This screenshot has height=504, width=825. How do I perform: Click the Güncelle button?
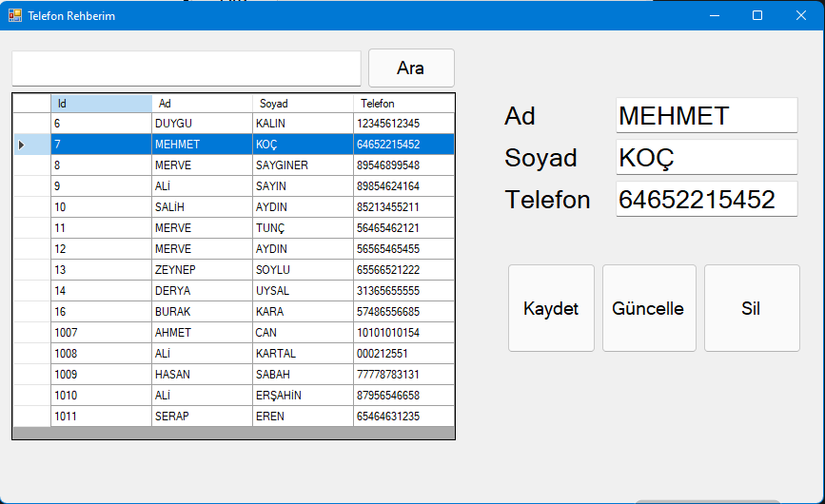pyautogui.click(x=648, y=308)
